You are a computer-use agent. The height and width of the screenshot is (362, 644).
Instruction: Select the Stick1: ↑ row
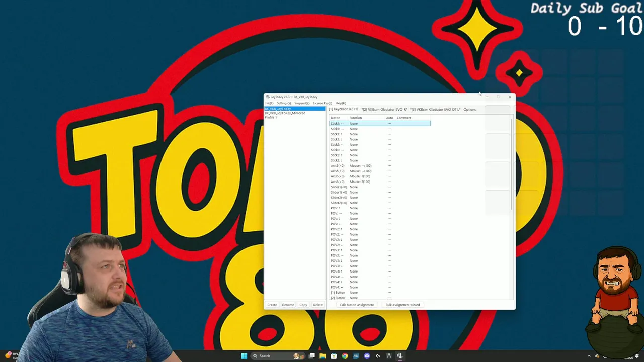tap(380, 134)
